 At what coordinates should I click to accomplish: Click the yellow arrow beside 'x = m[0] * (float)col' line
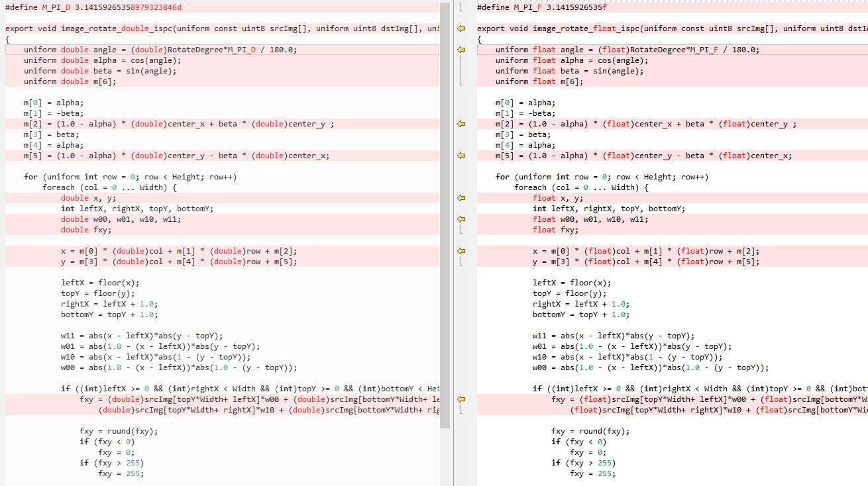[461, 251]
